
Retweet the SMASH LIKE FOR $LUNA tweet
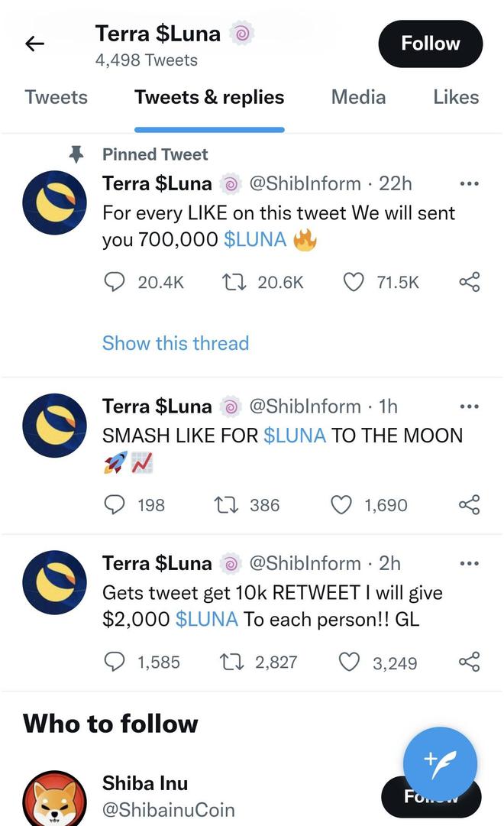click(x=227, y=504)
